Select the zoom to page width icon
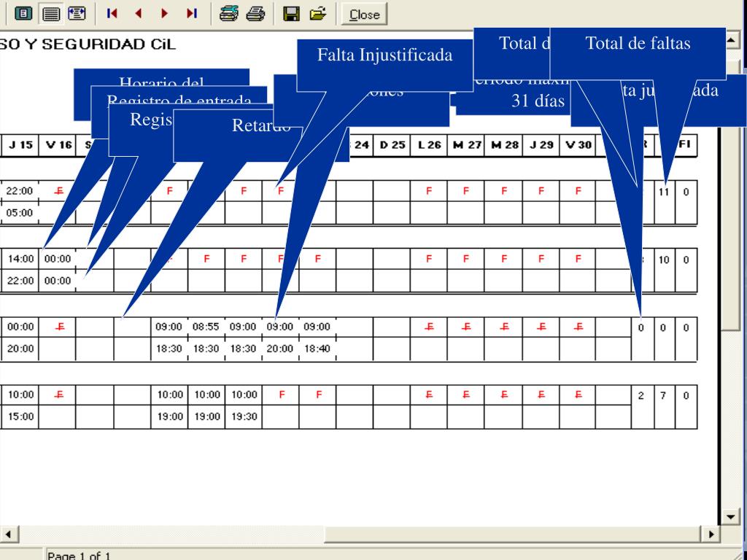Viewport: 747px width, 560px height. pyautogui.click(x=77, y=13)
